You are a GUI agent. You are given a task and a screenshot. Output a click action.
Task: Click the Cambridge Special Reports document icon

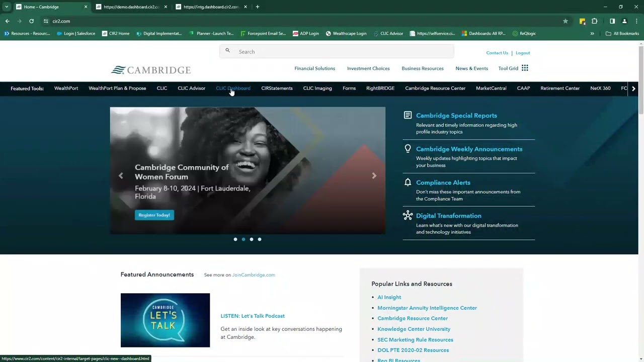(x=408, y=115)
